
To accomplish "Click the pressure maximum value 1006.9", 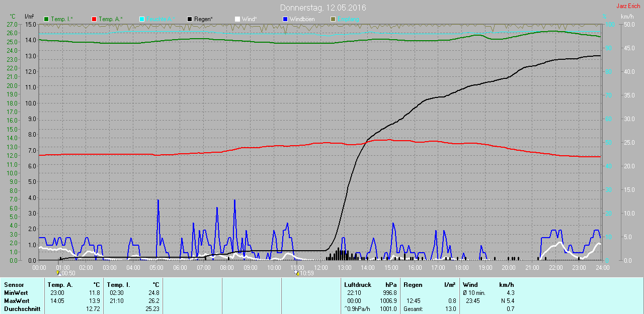I will pos(388,300).
